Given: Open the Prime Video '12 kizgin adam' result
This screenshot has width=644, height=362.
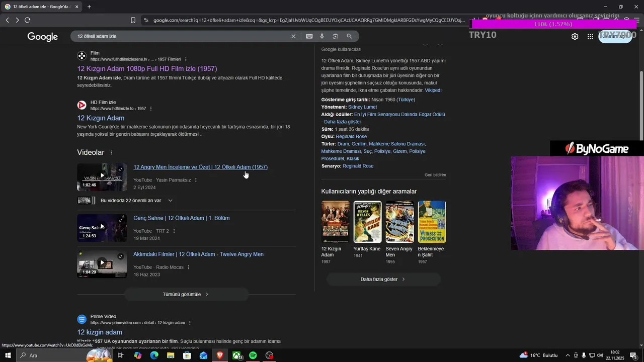Looking at the screenshot, I should tap(100, 332).
